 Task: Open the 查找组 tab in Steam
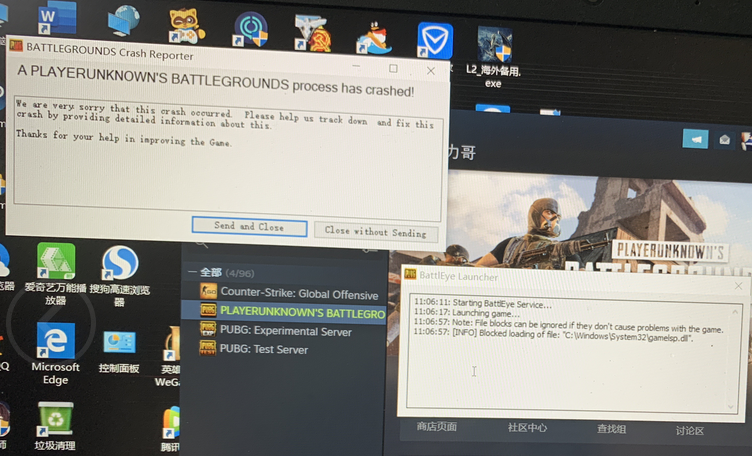tap(611, 429)
